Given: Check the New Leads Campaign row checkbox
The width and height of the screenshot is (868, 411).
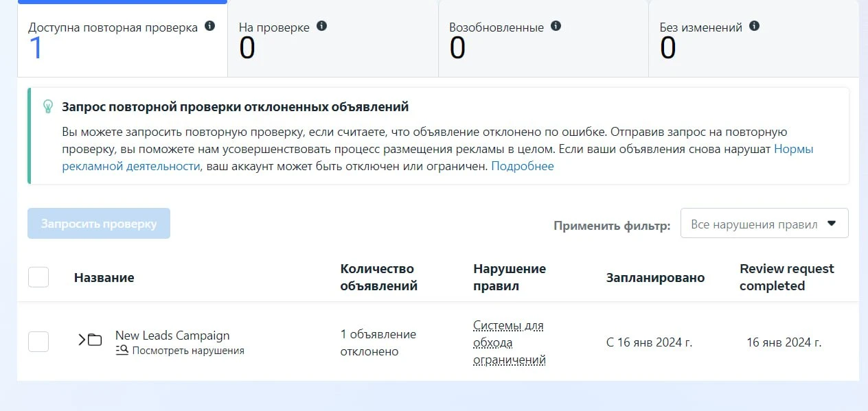Looking at the screenshot, I should pos(38,342).
